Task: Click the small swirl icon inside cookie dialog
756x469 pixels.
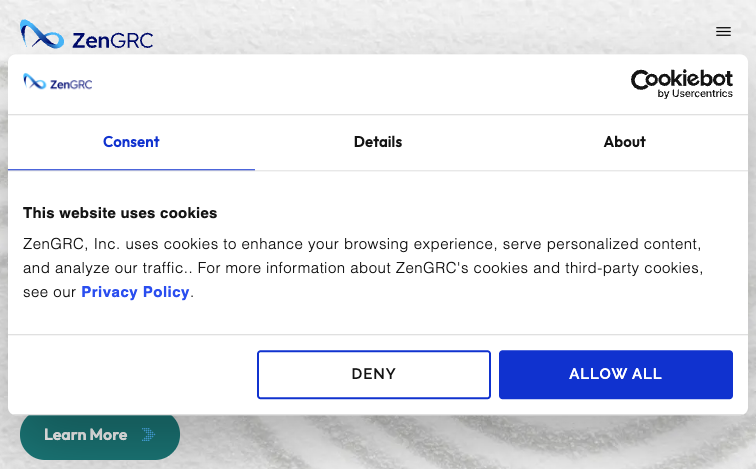Action: point(34,81)
